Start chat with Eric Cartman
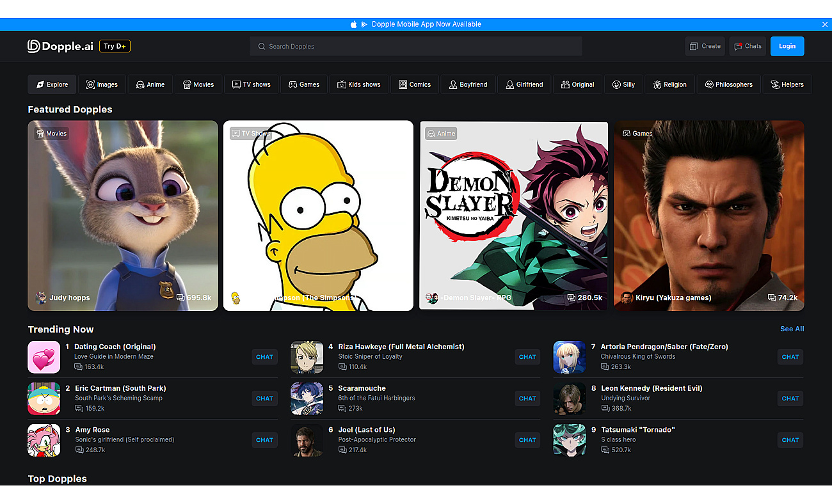This screenshot has height=504, width=832. 265,398
